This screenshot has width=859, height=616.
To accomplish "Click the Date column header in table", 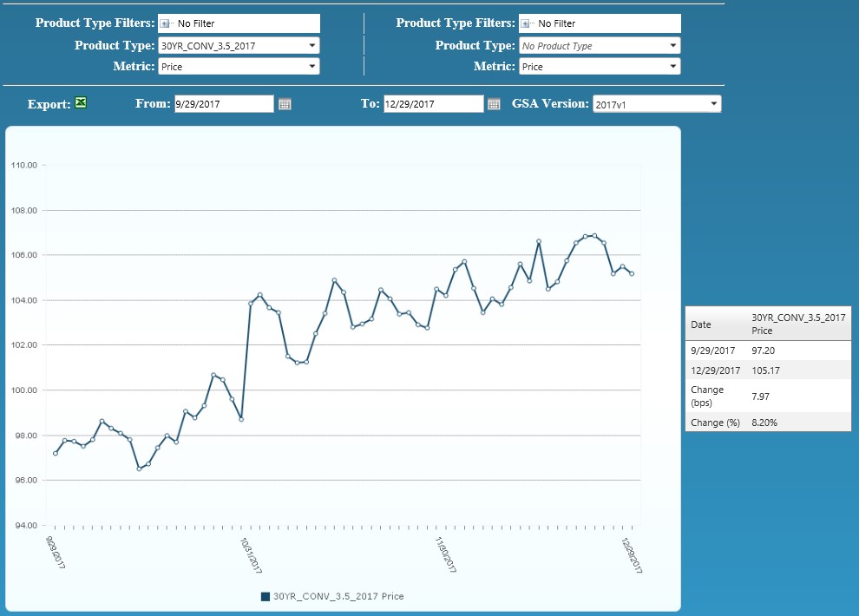I will [x=701, y=324].
